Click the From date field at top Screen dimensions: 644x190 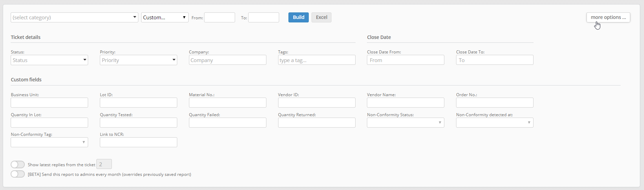[220, 18]
